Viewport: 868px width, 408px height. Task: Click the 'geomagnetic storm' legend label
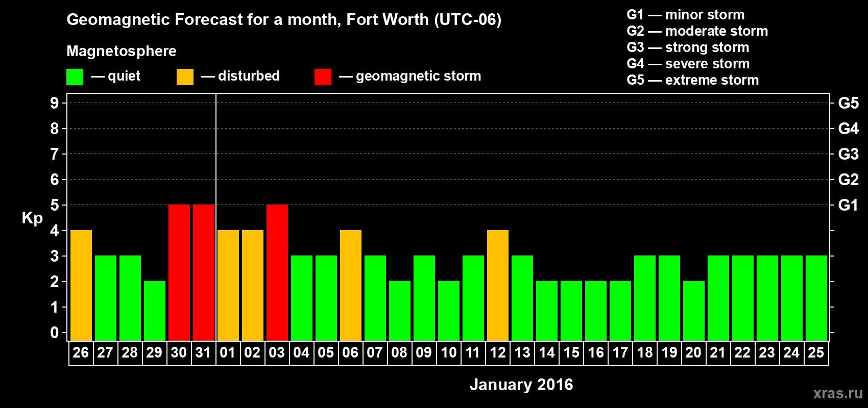tap(418, 76)
